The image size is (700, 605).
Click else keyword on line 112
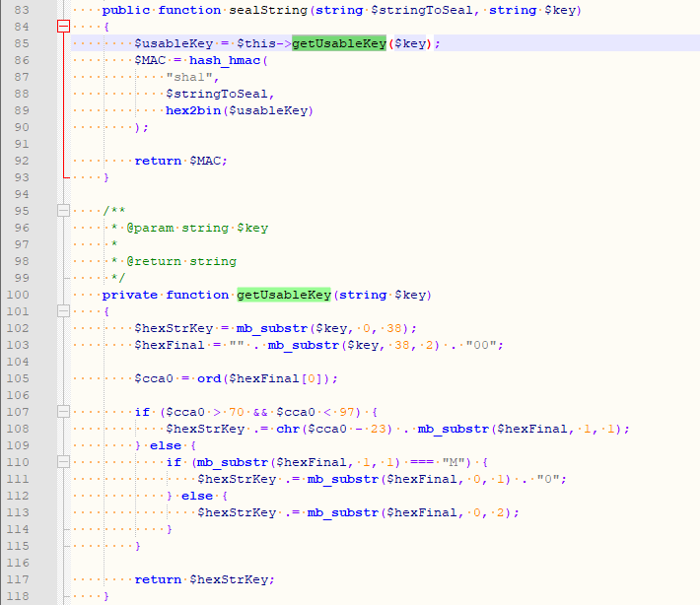click(x=197, y=496)
